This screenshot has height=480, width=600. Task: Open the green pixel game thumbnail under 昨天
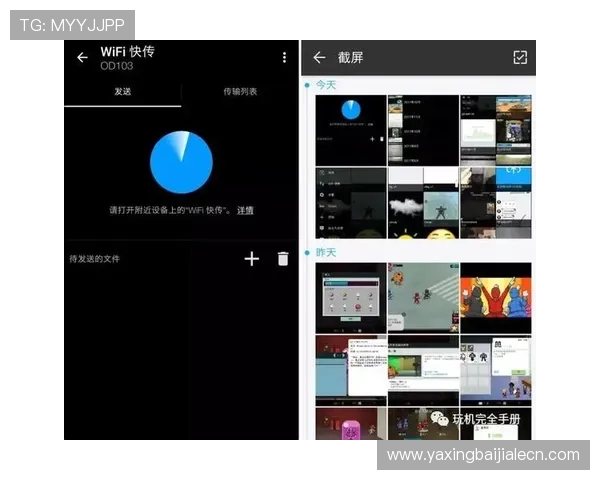[x=423, y=298]
